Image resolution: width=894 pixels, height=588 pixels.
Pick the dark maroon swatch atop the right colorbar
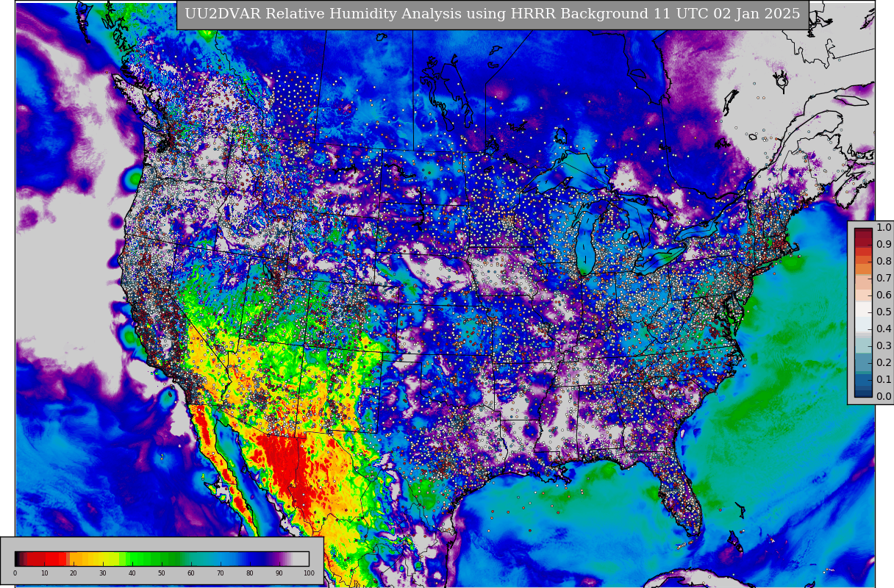coord(863,231)
